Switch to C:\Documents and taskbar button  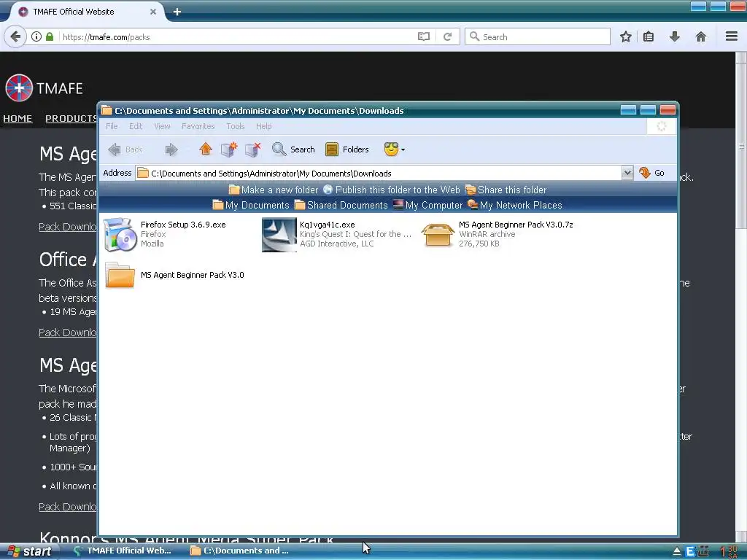click(x=239, y=551)
